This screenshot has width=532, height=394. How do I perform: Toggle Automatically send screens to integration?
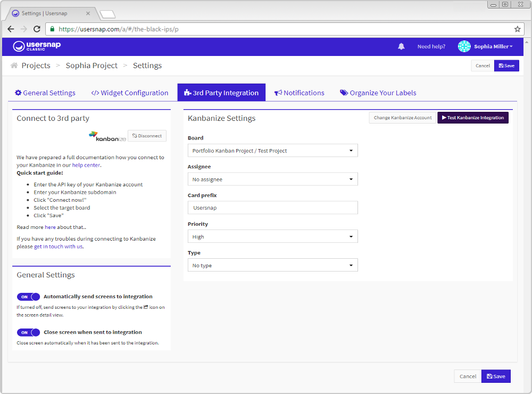point(29,297)
